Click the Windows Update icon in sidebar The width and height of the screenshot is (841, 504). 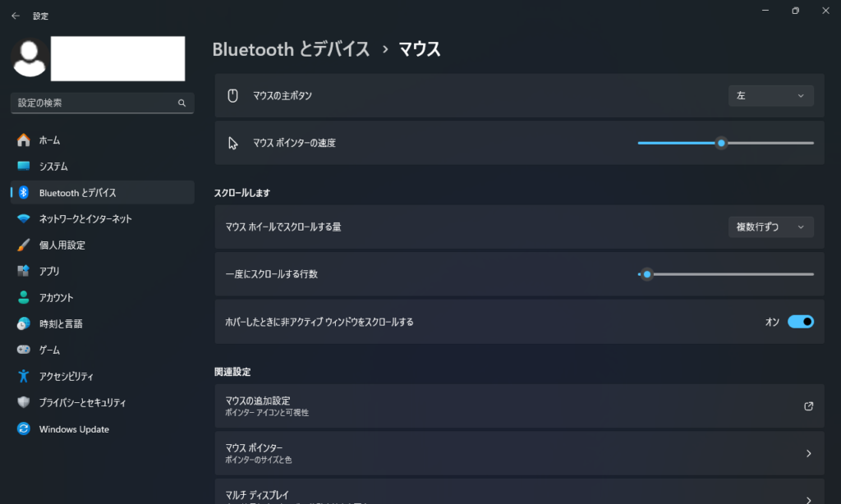[x=24, y=429]
